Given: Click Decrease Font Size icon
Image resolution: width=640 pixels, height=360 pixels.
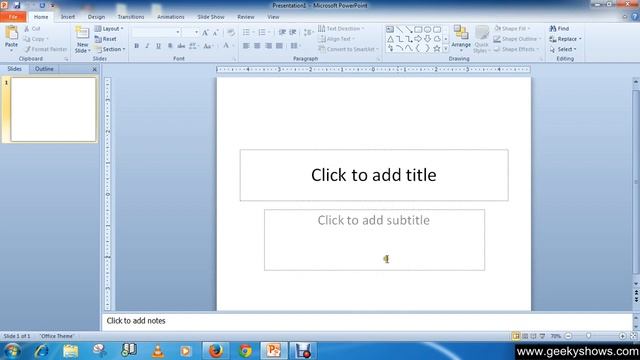Looking at the screenshot, I should (216, 32).
